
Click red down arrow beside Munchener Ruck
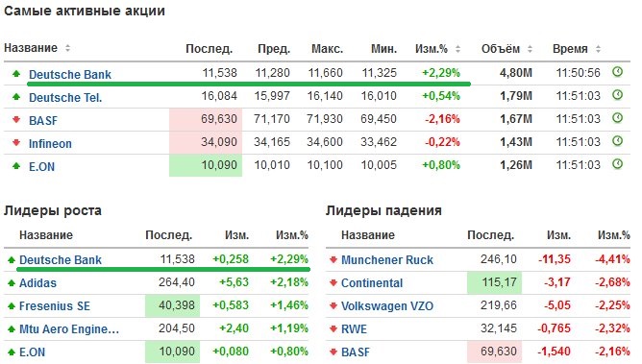[333, 259]
